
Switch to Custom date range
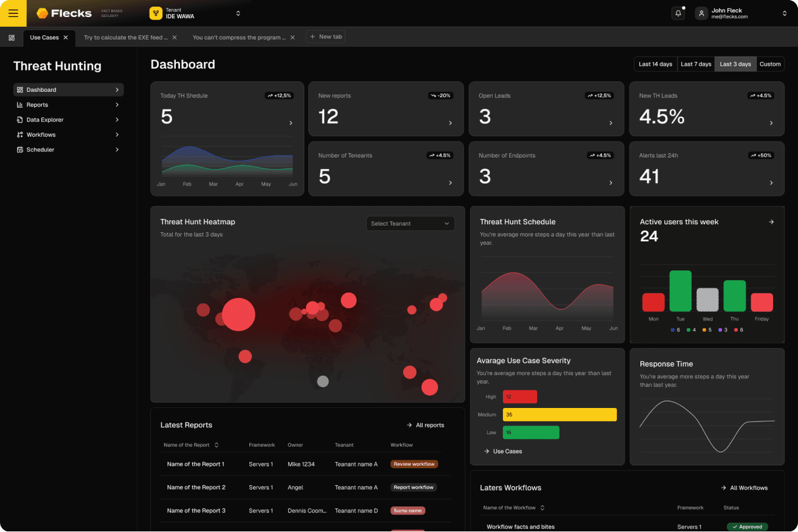tap(770, 64)
